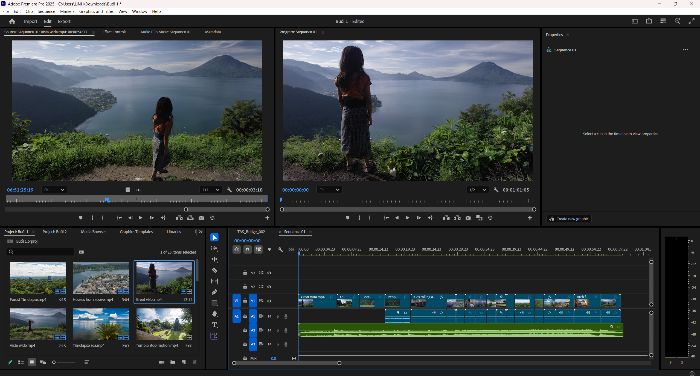Toggle linked selection in timeline
Image resolution: width=700 pixels, height=376 pixels.
coord(258,250)
